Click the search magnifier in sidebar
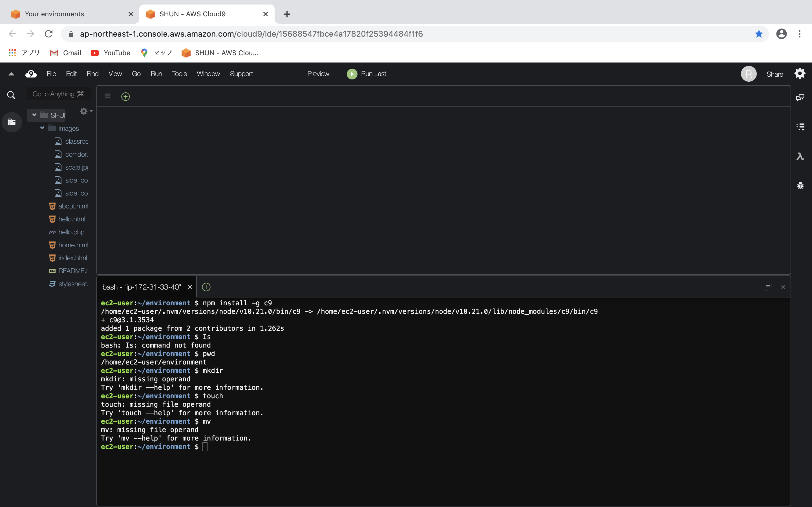This screenshot has width=812, height=507. (x=11, y=95)
